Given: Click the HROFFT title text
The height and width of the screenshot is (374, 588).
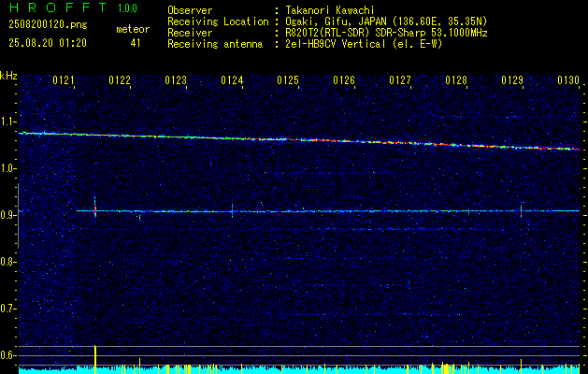Looking at the screenshot, I should 58,7.
